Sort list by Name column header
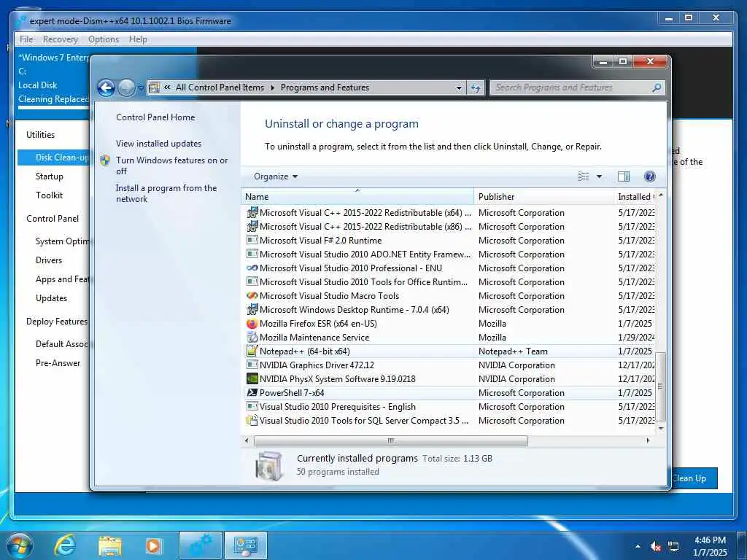The height and width of the screenshot is (560, 747). (357, 197)
